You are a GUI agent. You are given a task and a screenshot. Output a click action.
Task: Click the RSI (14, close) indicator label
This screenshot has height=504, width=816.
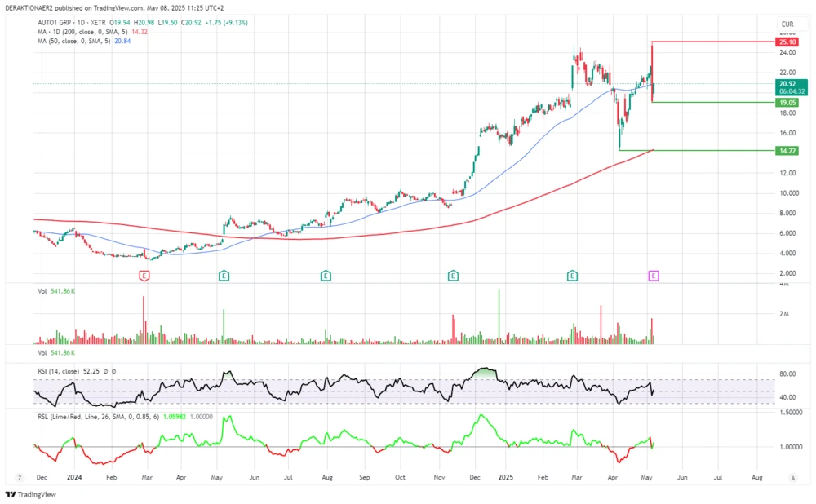62,371
